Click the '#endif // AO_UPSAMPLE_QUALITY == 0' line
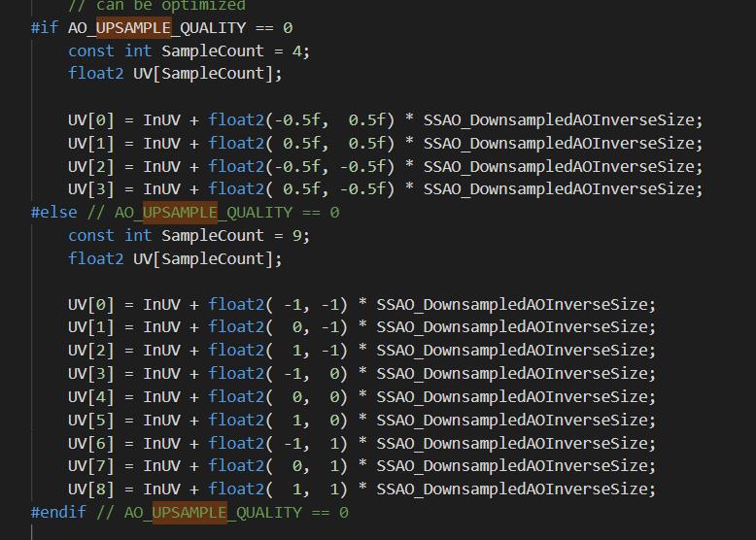Screen dimensions: 756x540 click(189, 513)
